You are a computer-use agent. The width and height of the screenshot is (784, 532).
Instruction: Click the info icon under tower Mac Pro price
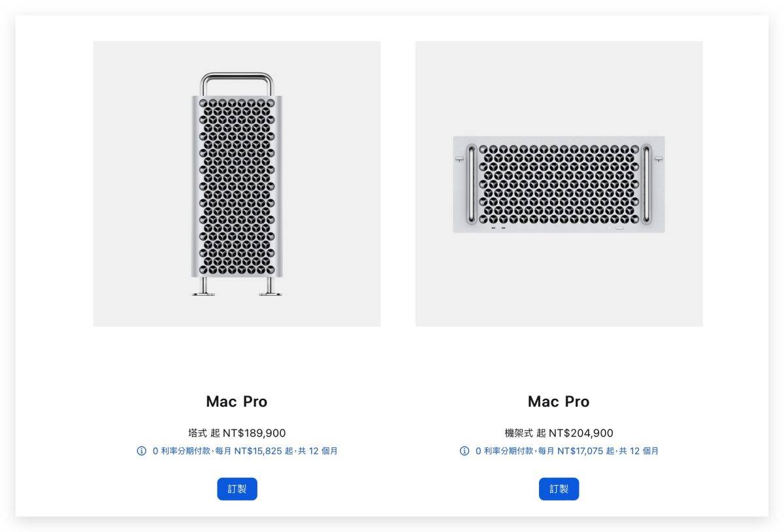(x=142, y=451)
